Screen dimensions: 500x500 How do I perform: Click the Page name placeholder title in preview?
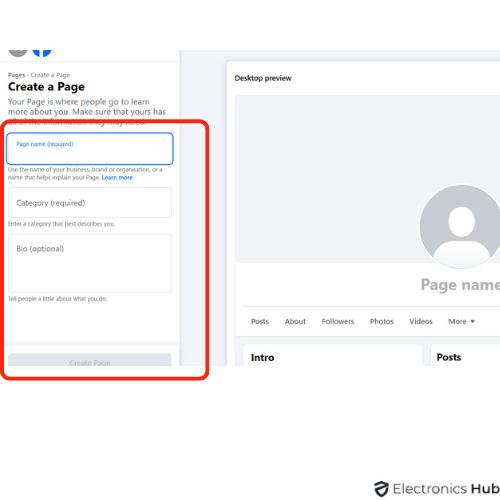point(460,285)
